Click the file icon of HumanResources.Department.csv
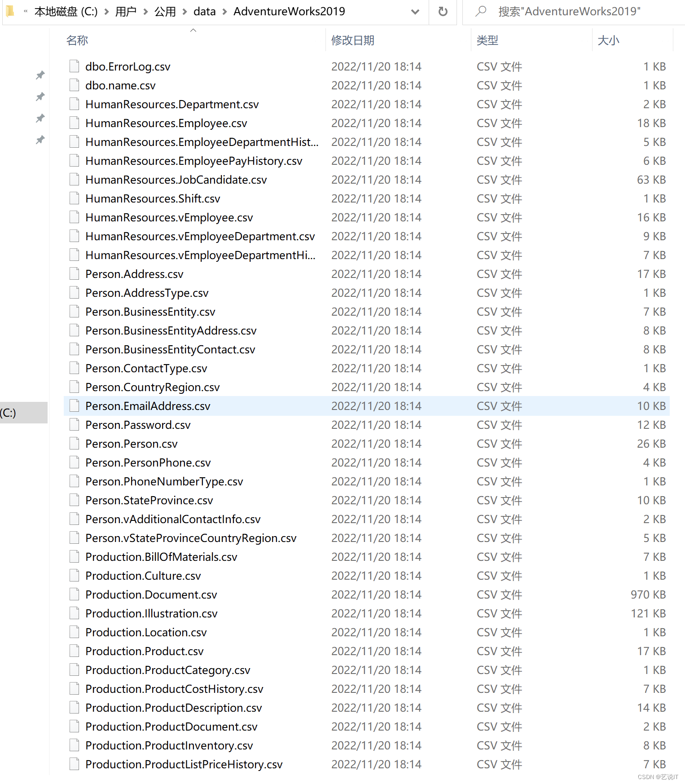Viewport: 685px width, 784px height. click(75, 104)
